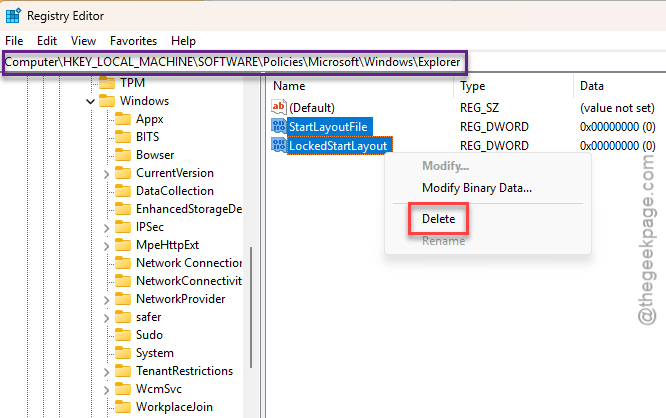Select the System key label
The image size is (666, 418).
(155, 353)
